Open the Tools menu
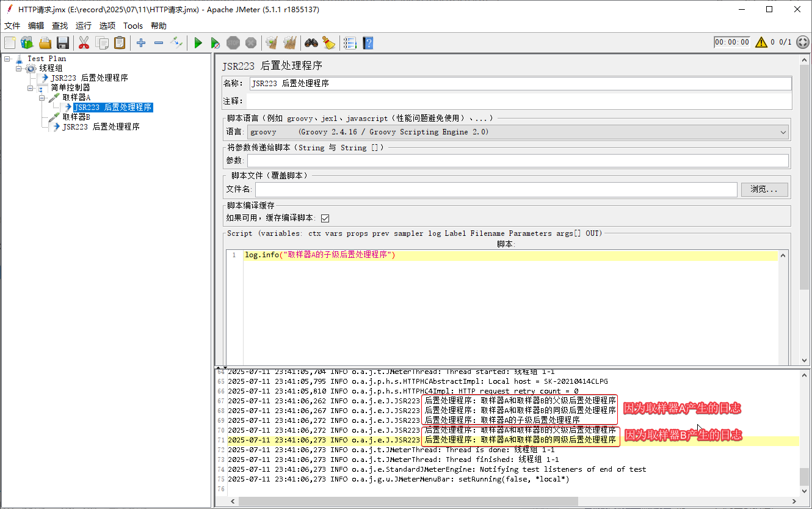The height and width of the screenshot is (509, 812). pos(133,26)
